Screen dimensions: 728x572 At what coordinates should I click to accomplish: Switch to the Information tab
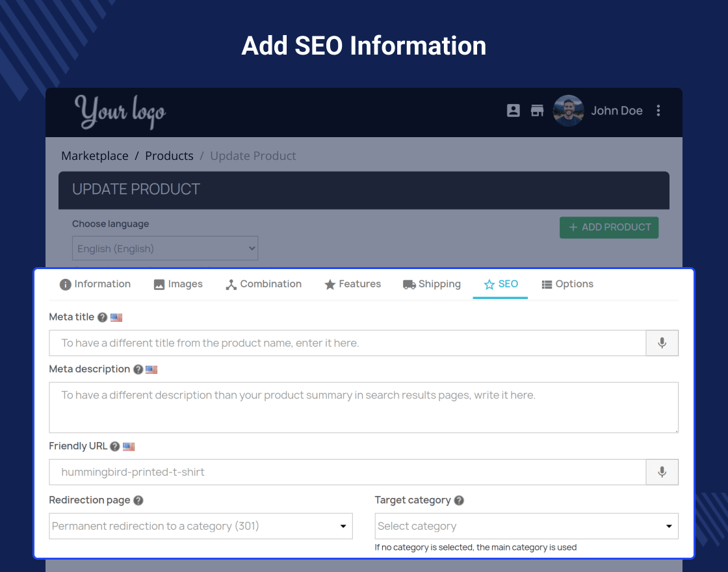95,284
